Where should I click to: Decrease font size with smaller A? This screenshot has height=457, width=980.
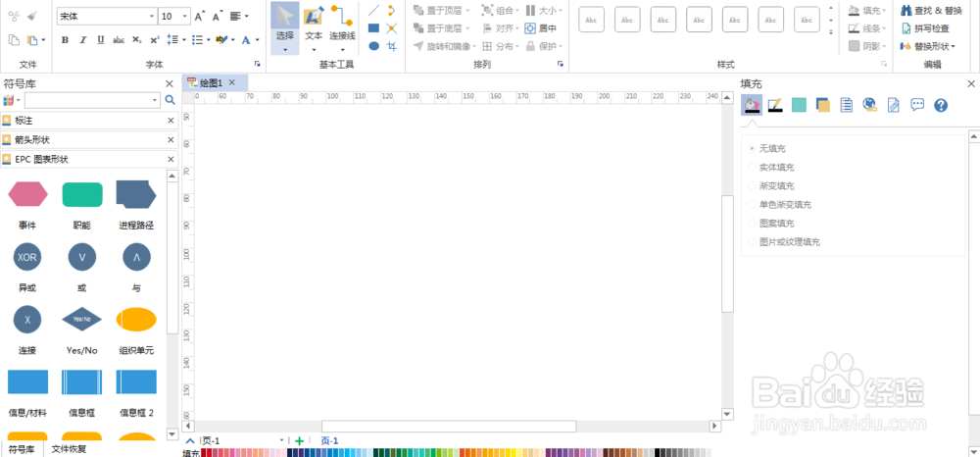[x=217, y=17]
